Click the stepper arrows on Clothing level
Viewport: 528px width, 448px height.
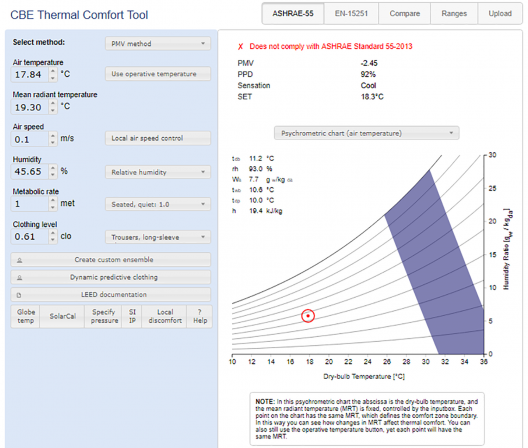pos(53,236)
